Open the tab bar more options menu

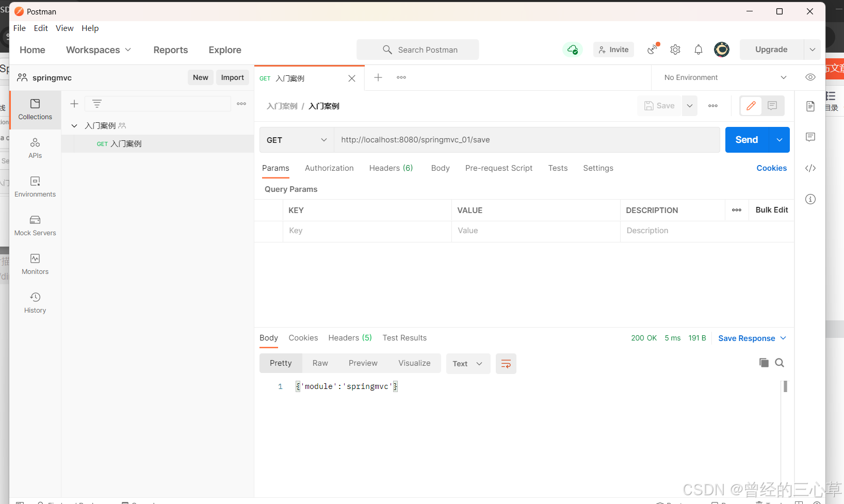click(x=401, y=77)
